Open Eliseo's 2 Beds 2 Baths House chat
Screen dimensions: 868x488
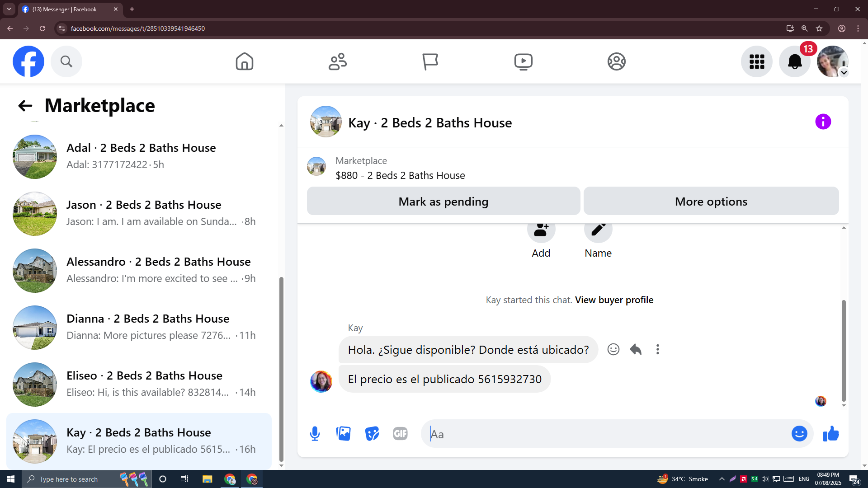[139, 385]
